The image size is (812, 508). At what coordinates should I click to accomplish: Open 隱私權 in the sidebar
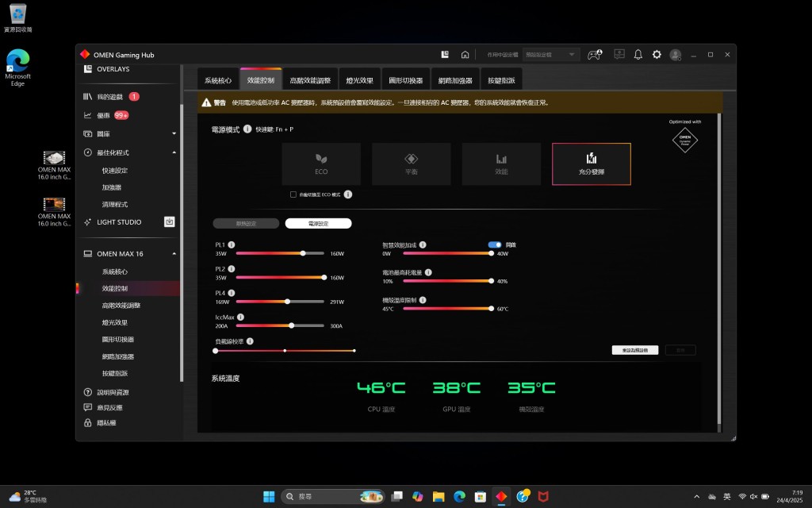click(x=106, y=423)
